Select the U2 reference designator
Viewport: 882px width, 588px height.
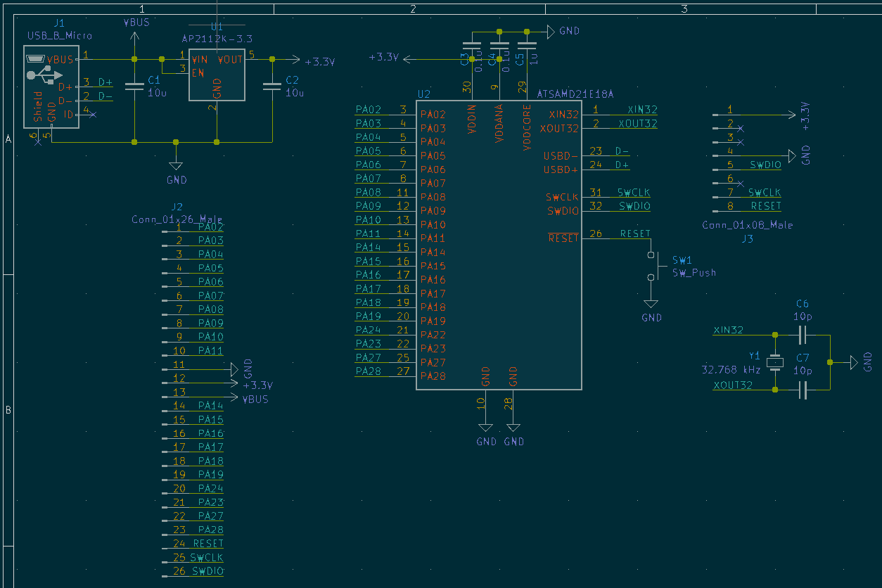coord(424,94)
